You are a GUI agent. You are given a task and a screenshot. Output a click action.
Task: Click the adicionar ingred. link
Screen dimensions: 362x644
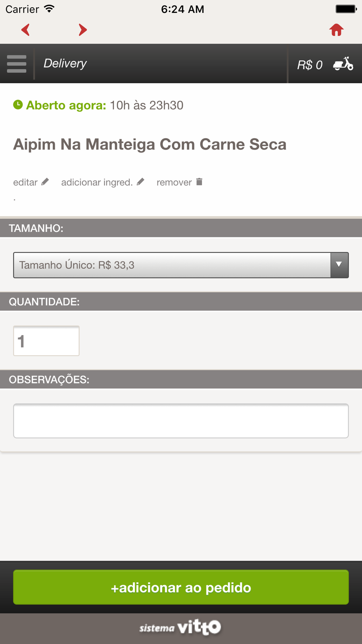tap(97, 182)
